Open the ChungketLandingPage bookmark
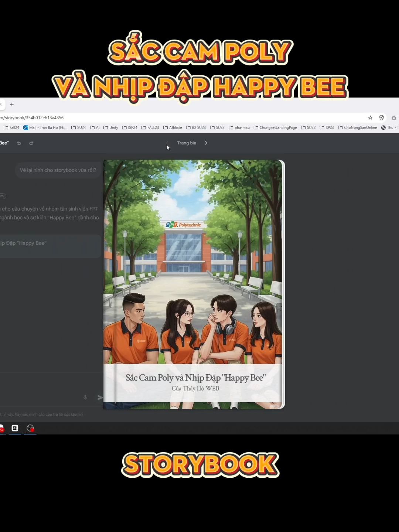 pyautogui.click(x=275, y=127)
